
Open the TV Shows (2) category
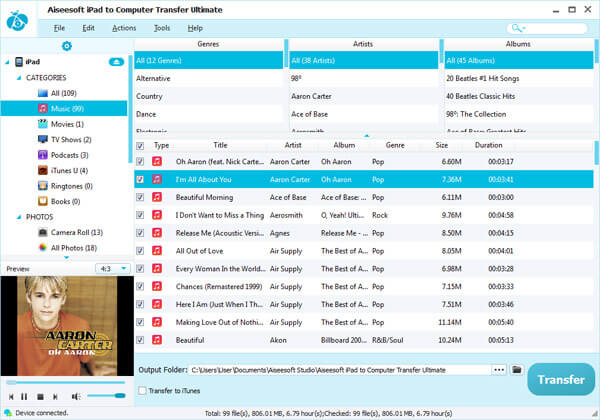[64, 139]
